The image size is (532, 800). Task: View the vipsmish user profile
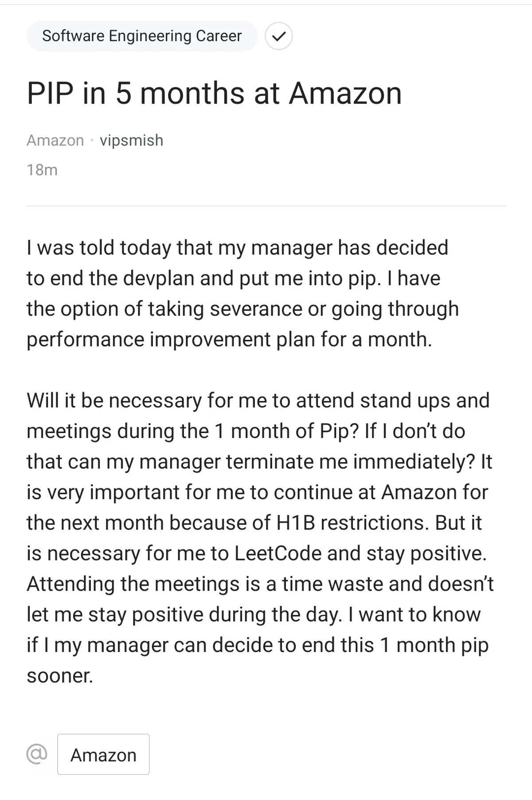pyautogui.click(x=132, y=140)
